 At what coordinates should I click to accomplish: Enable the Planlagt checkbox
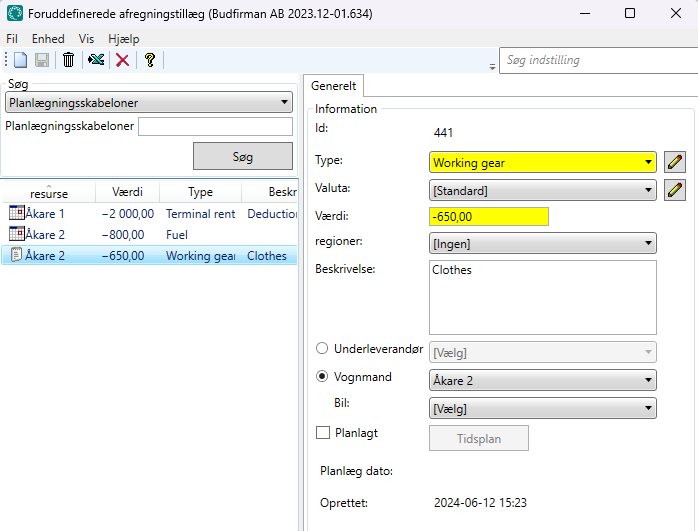coord(322,433)
